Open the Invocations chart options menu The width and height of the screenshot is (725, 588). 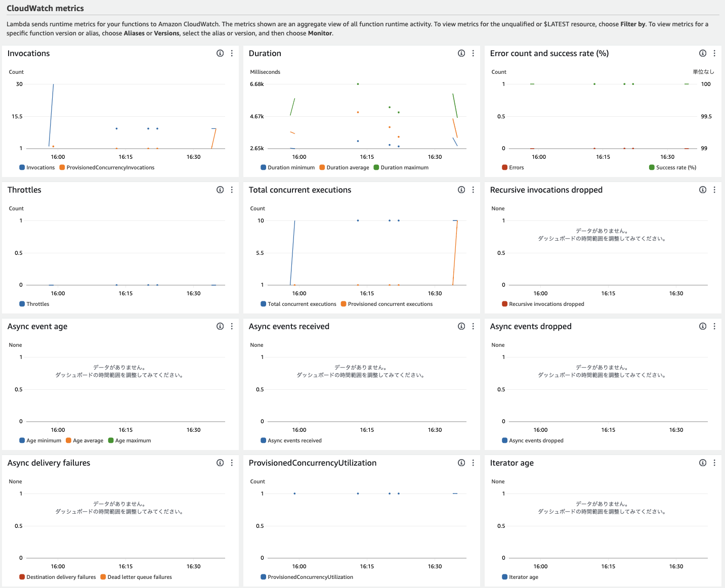pos(232,53)
